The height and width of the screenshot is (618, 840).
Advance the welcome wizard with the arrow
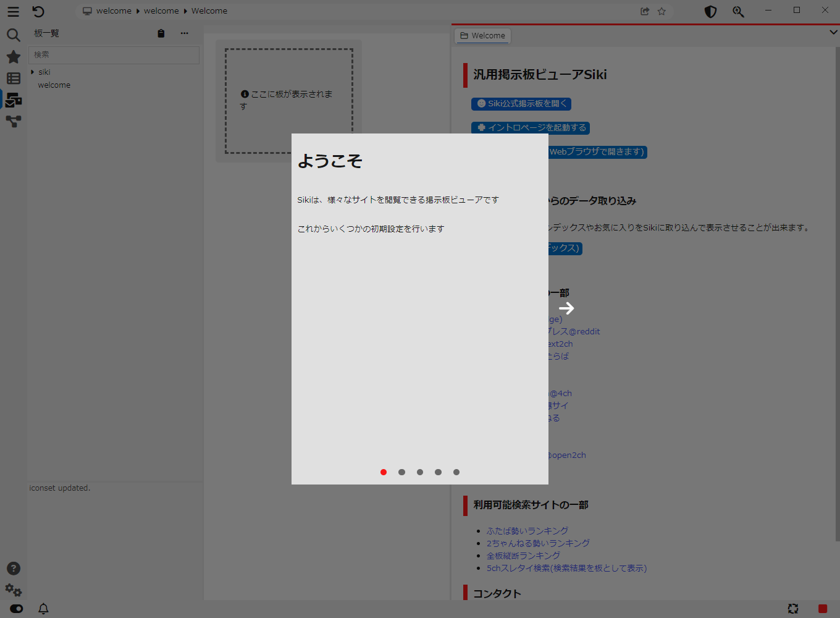point(566,308)
